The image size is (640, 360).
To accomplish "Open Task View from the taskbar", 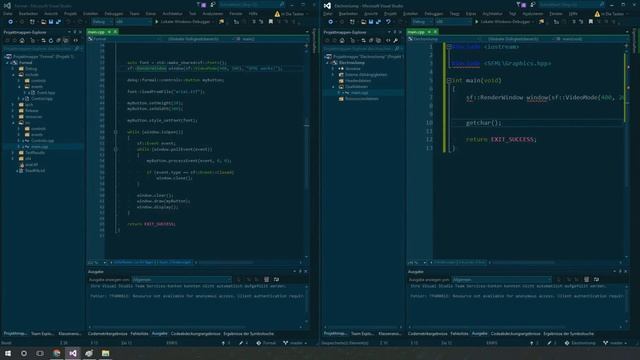I will [x=40, y=353].
